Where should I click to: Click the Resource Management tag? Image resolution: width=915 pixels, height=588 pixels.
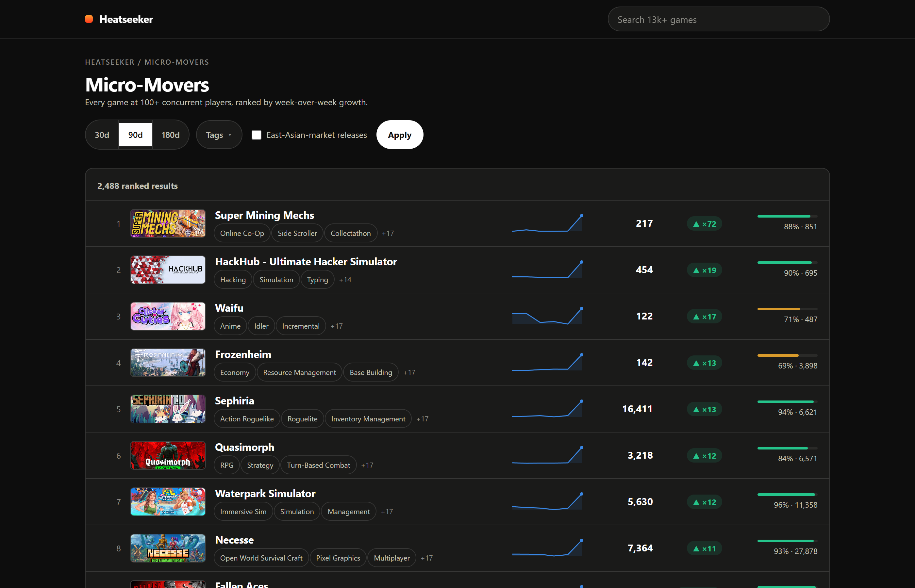(x=299, y=373)
